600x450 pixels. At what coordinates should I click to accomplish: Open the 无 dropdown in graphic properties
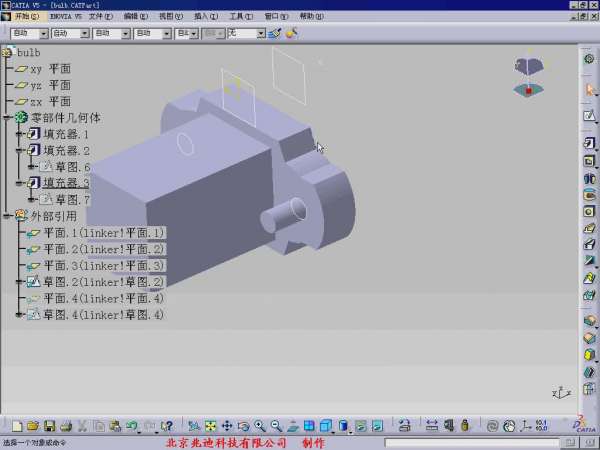[261, 33]
